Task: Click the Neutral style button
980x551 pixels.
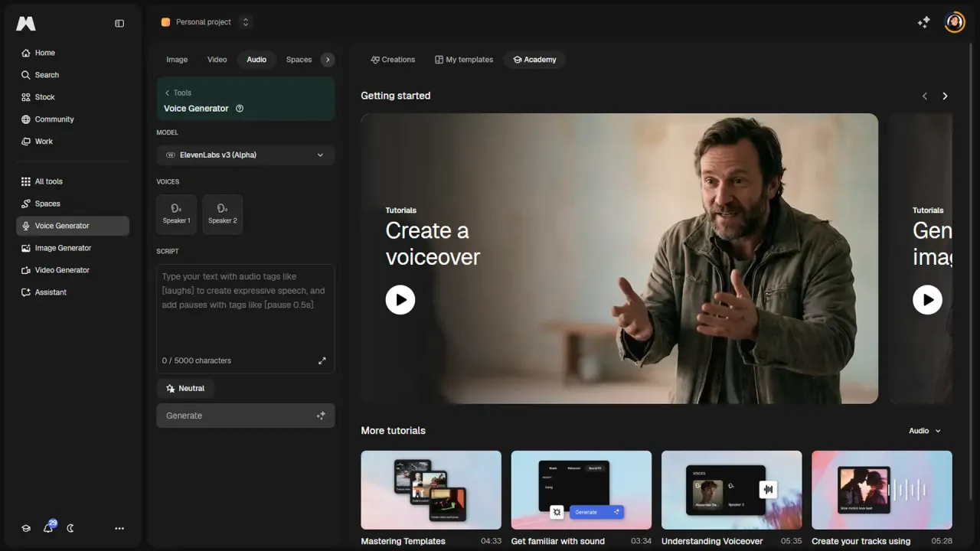Action: coord(185,389)
